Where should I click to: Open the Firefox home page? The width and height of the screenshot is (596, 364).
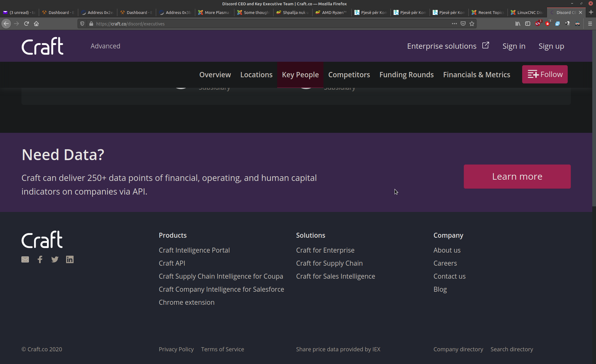pyautogui.click(x=36, y=24)
